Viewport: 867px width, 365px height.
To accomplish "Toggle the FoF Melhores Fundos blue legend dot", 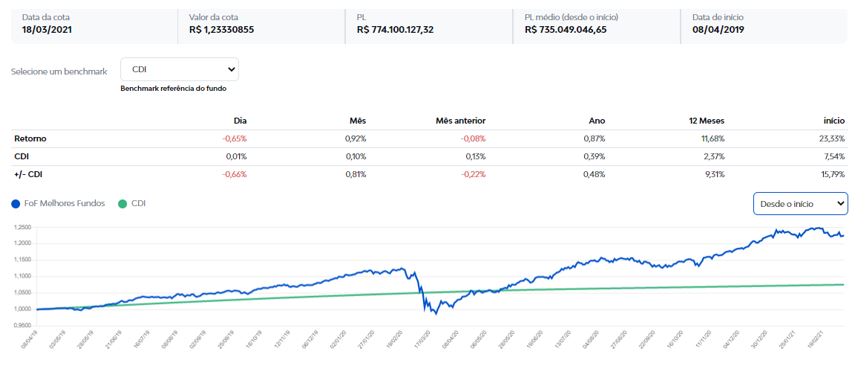I will [15, 204].
